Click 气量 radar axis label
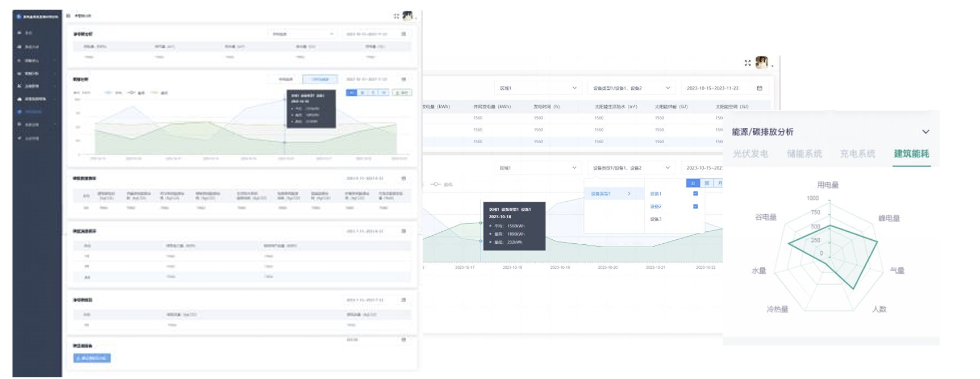 [897, 270]
